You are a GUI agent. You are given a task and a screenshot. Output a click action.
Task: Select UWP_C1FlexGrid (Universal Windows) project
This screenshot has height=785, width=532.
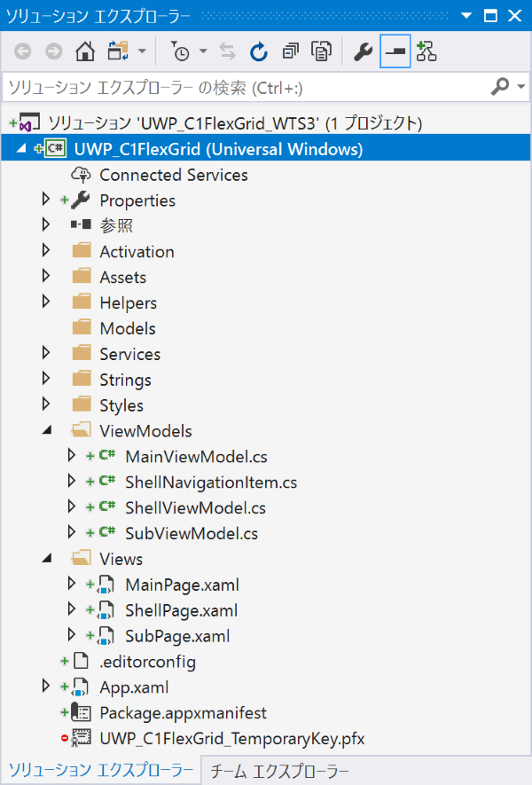(x=218, y=149)
